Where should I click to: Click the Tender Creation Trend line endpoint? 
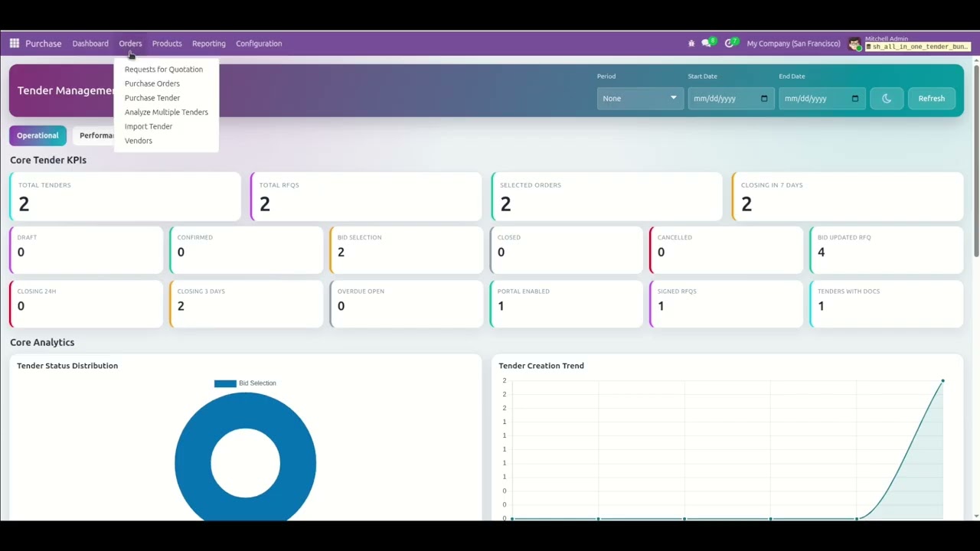coord(942,380)
